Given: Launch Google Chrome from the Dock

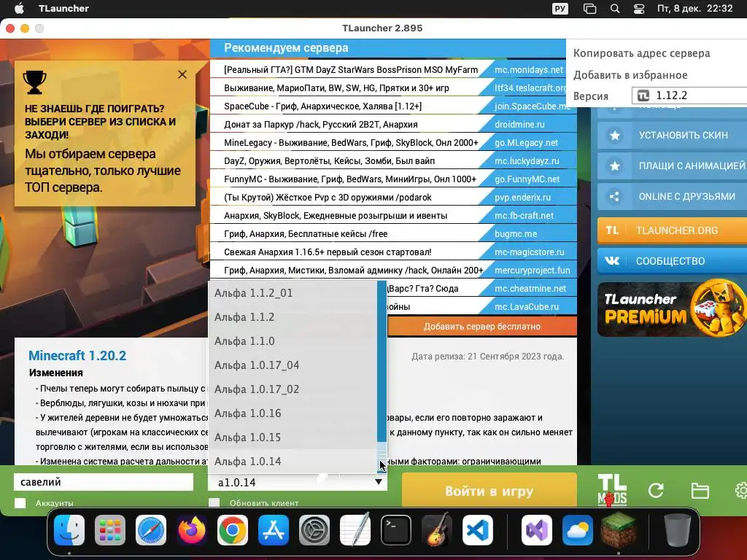Looking at the screenshot, I should (x=233, y=530).
